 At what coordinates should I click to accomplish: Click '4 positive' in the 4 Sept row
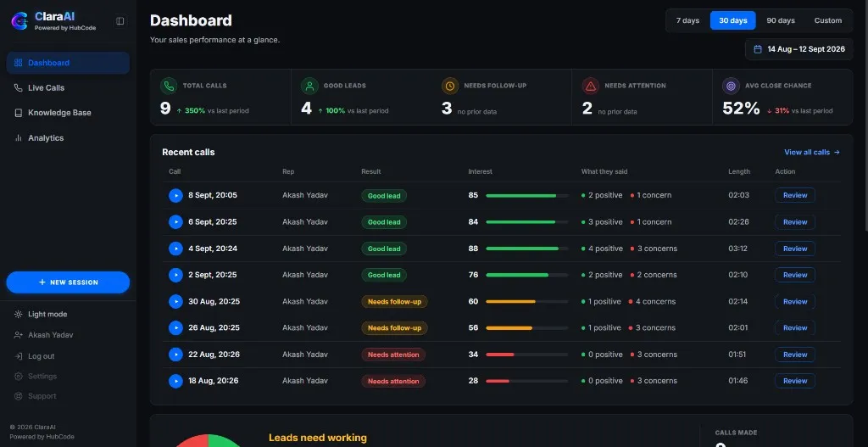(602, 249)
